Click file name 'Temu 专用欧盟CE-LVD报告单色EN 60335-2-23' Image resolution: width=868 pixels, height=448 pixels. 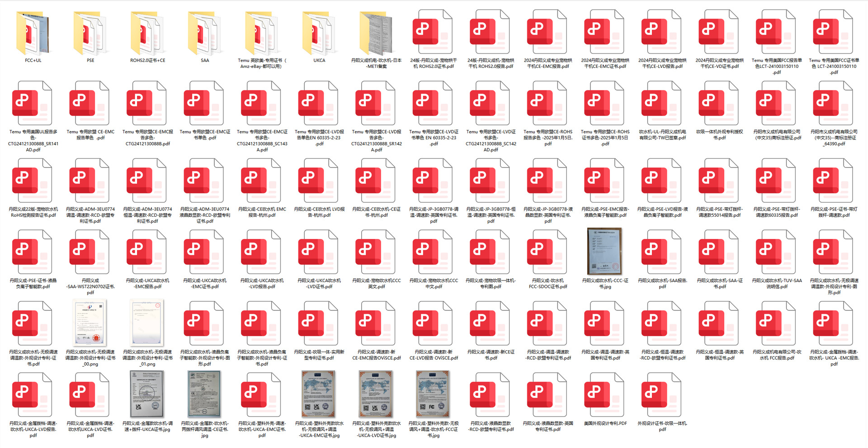coord(319,138)
